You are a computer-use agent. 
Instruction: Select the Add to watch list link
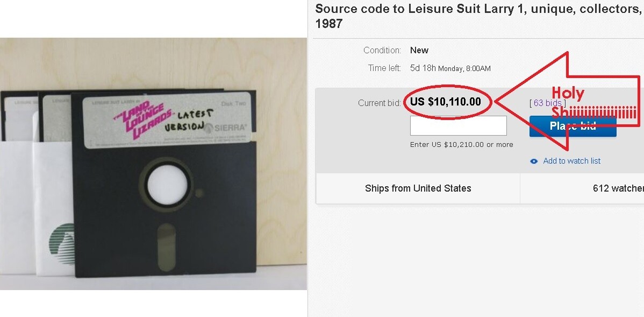tap(571, 161)
